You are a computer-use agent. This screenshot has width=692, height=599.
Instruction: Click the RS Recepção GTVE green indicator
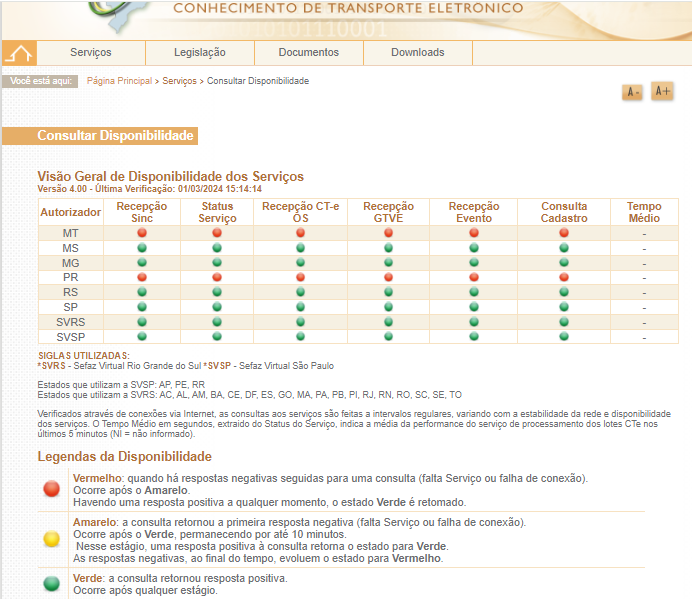pyautogui.click(x=388, y=292)
